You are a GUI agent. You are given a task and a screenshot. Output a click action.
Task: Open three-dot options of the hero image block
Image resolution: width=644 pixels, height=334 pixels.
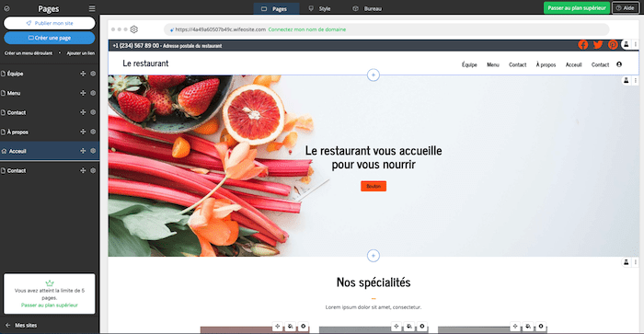click(x=636, y=81)
